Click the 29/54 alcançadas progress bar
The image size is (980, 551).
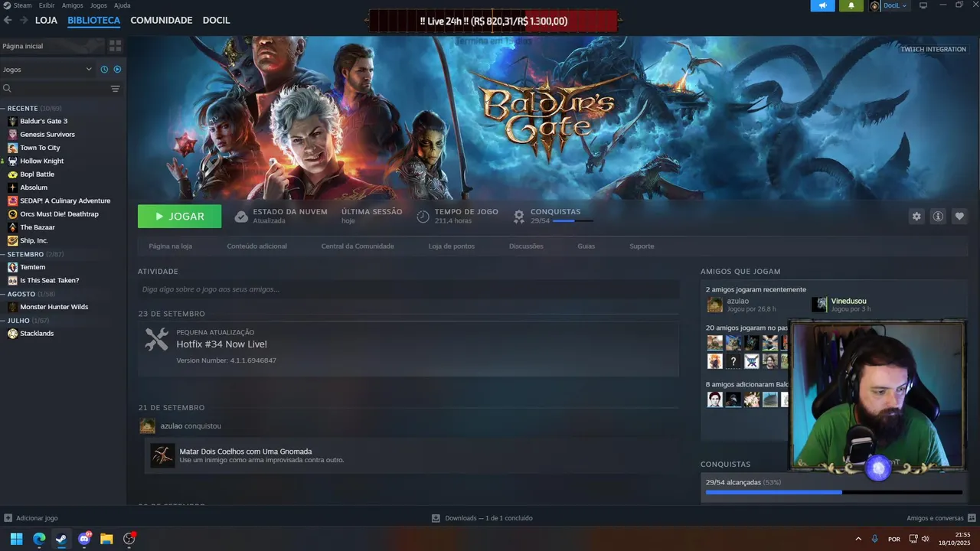[x=834, y=492]
